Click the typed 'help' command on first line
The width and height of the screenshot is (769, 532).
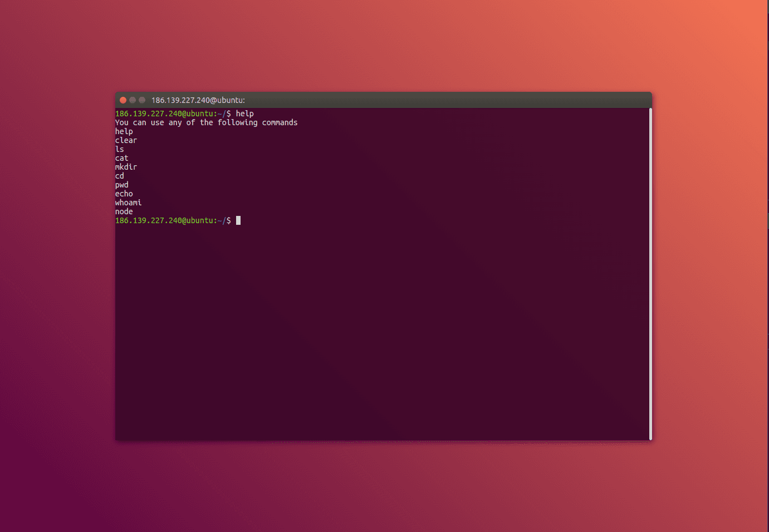coord(244,114)
